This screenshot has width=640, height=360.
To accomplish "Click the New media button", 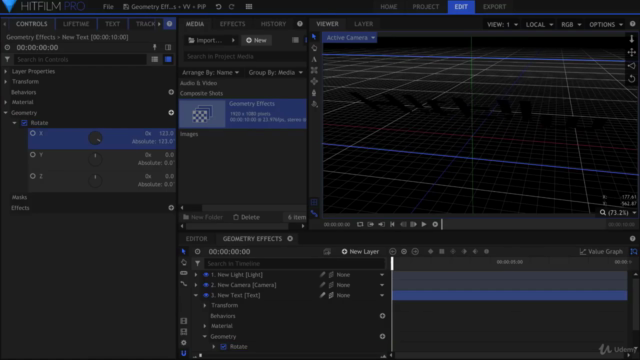I will click(256, 40).
